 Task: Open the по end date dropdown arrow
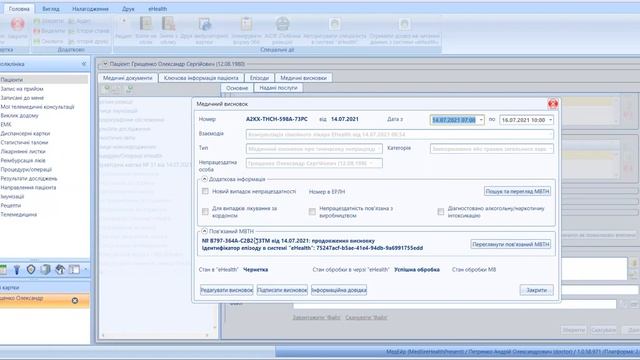click(551, 120)
